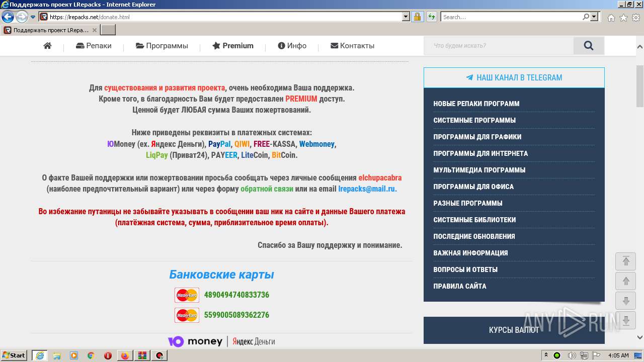Click the page scrollbar up arrow
This screenshot has height=362, width=644.
click(x=640, y=46)
